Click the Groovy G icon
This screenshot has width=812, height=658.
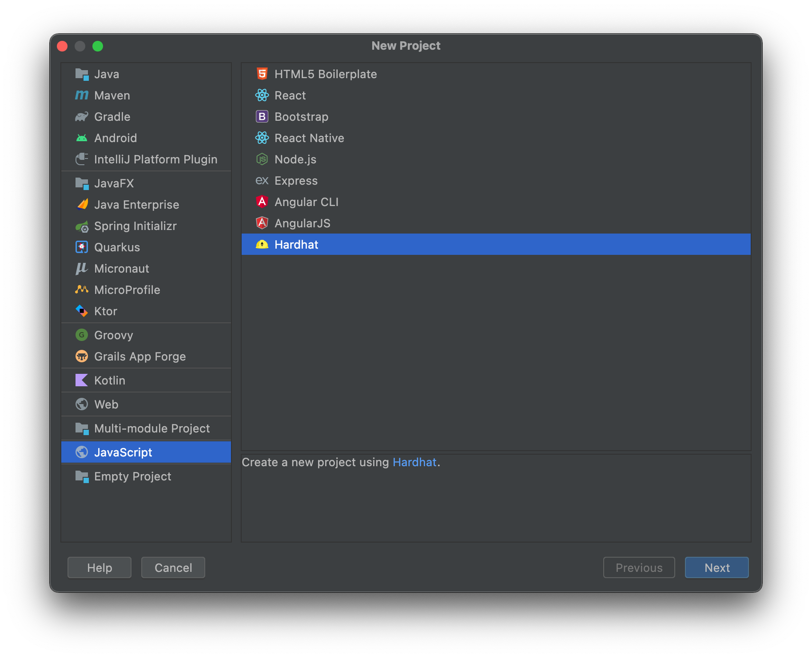[x=82, y=335]
